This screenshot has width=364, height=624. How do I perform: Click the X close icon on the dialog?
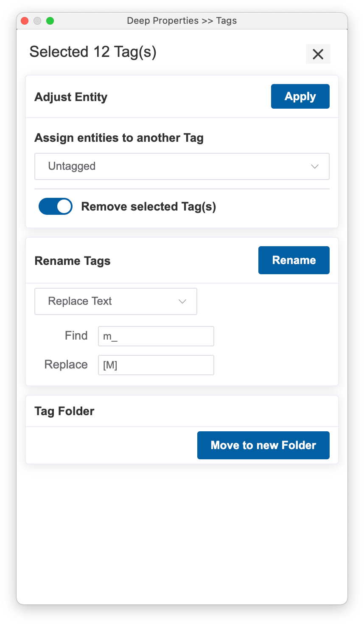coord(318,54)
